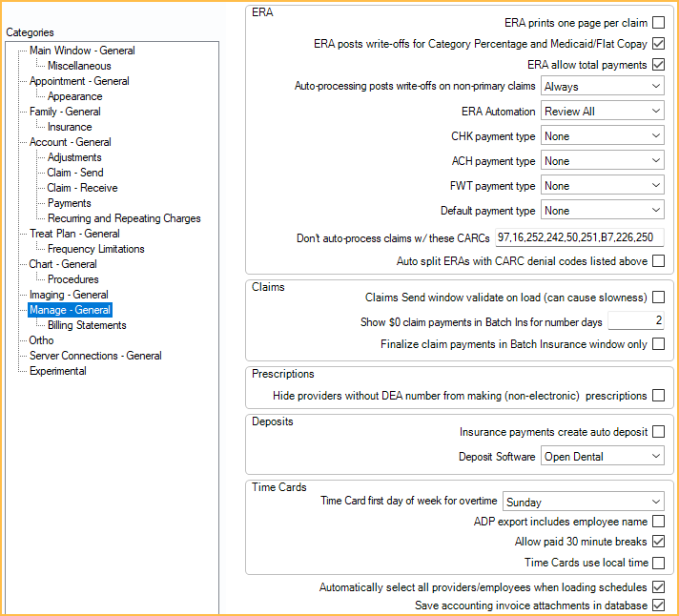Click the $0 claim payments days field

[x=635, y=321]
